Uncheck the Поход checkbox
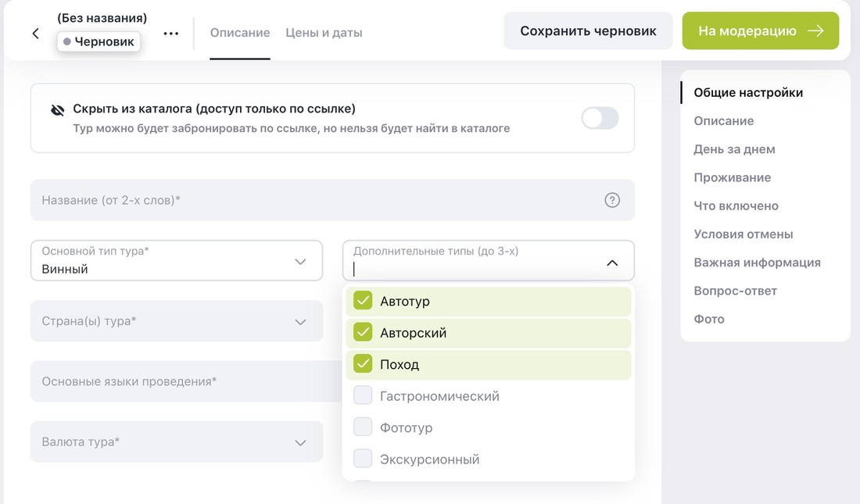The height and width of the screenshot is (504, 860). [x=363, y=363]
